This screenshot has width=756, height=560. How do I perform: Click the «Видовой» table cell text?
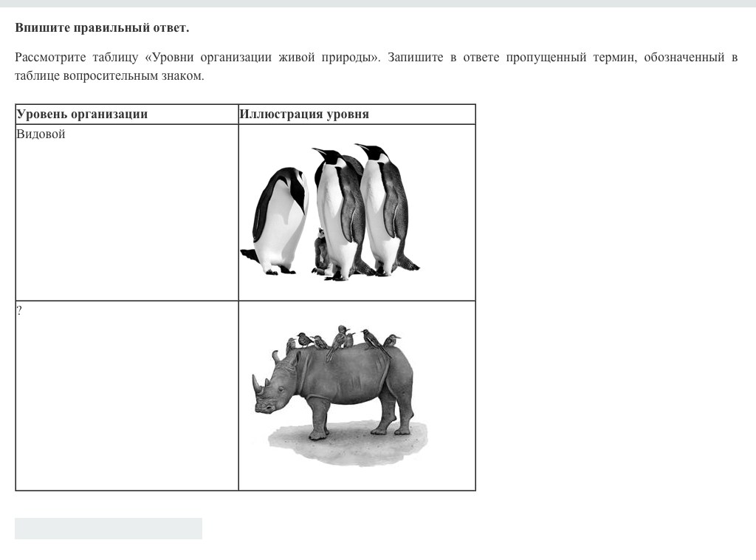coord(41,134)
